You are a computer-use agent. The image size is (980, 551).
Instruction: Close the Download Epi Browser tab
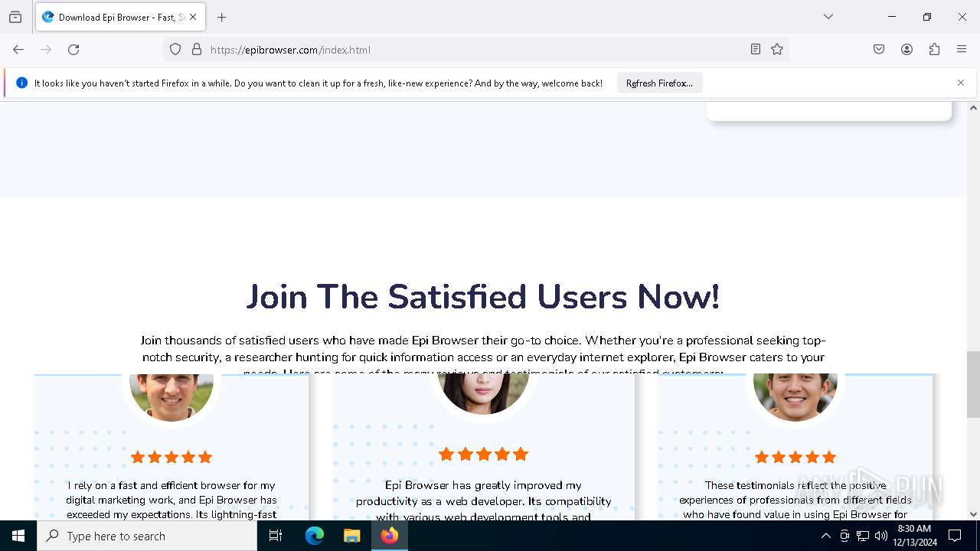tap(193, 17)
